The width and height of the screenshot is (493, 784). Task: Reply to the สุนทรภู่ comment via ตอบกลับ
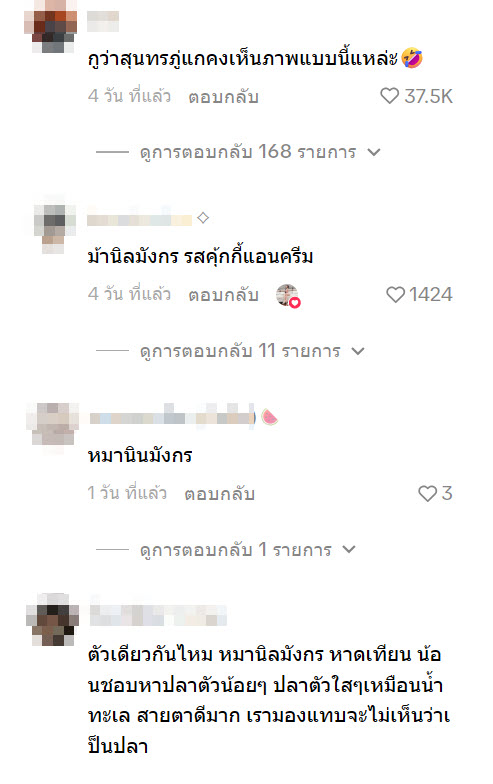(224, 96)
